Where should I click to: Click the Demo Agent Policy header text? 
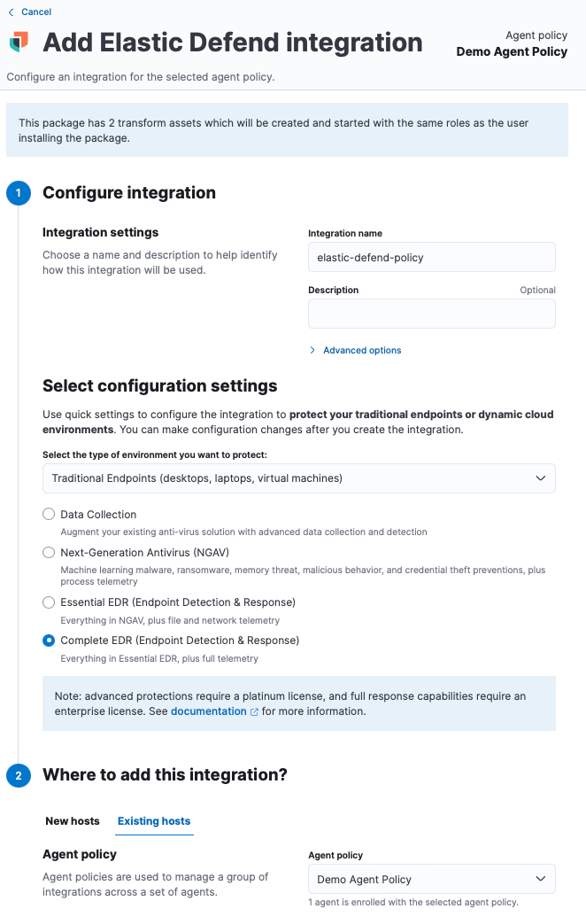coord(512,51)
